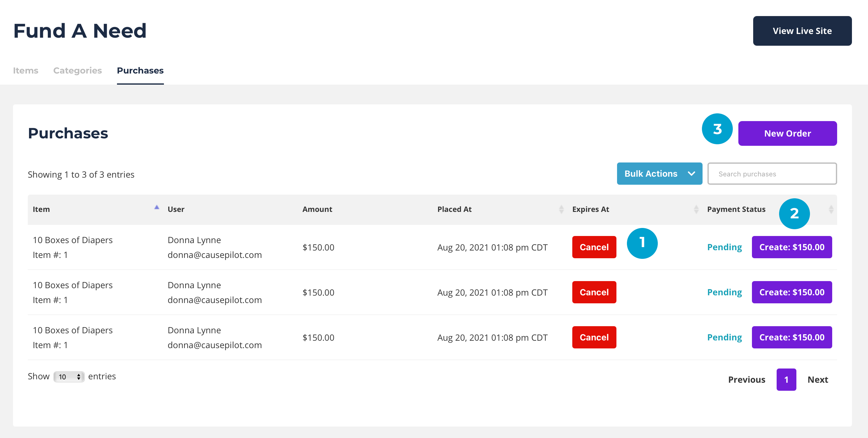Image resolution: width=868 pixels, height=438 pixels.
Task: Click the numbered badge 3 marker
Action: (717, 129)
